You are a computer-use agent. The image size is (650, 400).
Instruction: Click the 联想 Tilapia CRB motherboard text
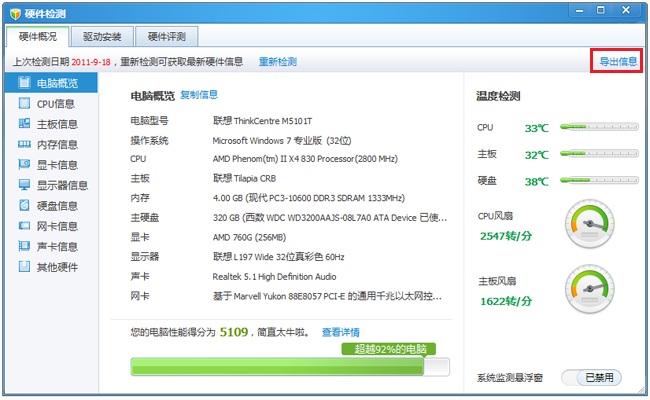(x=244, y=178)
